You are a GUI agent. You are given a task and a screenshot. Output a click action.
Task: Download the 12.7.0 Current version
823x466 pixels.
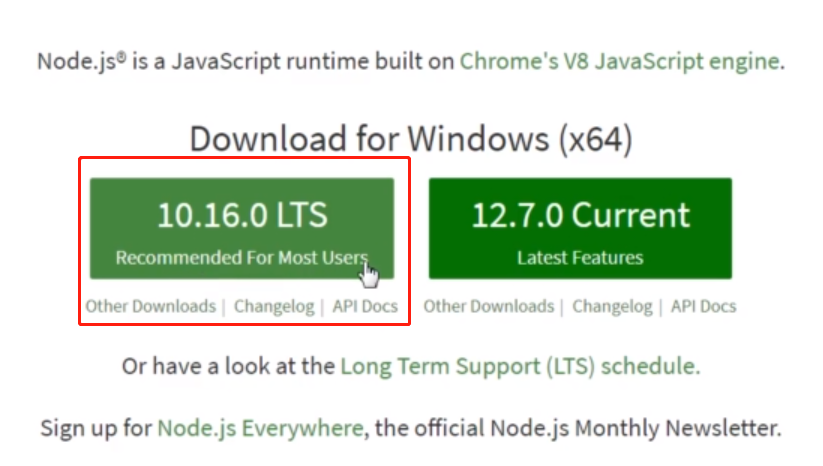(x=580, y=228)
